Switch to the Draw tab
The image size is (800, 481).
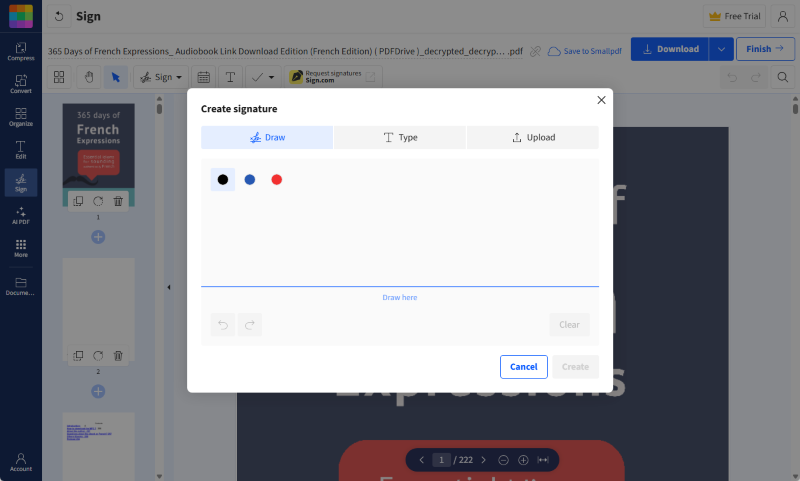coord(267,137)
